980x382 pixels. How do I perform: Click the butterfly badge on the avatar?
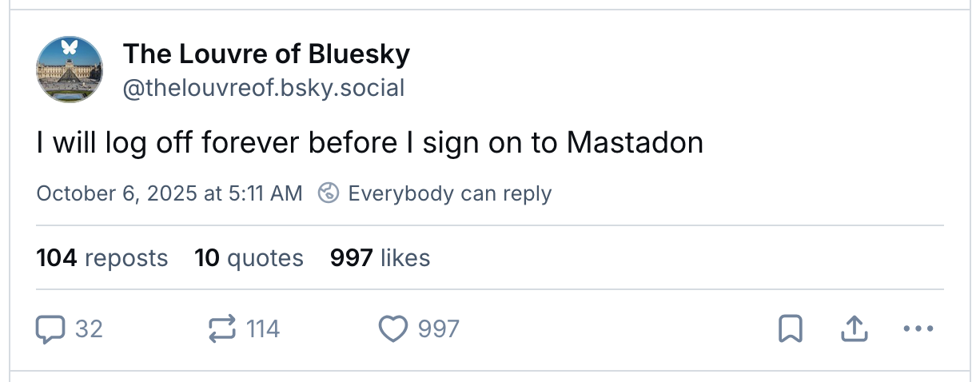click(70, 46)
